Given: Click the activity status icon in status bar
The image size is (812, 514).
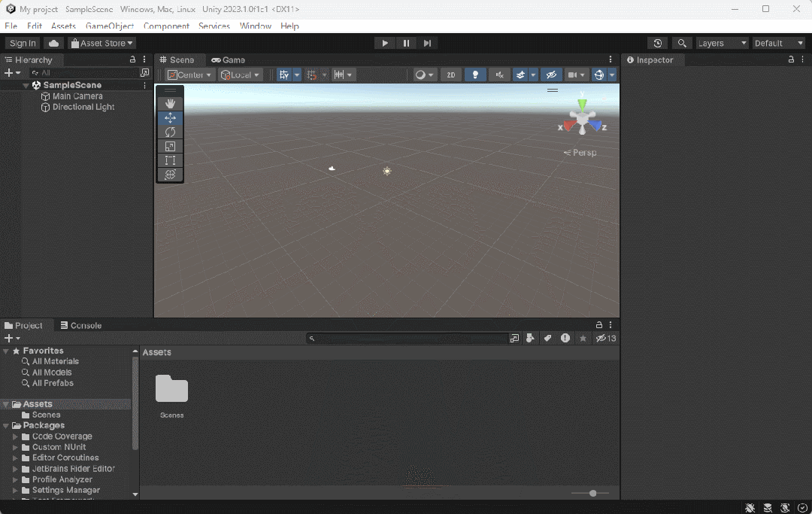Looking at the screenshot, I should coord(803,508).
